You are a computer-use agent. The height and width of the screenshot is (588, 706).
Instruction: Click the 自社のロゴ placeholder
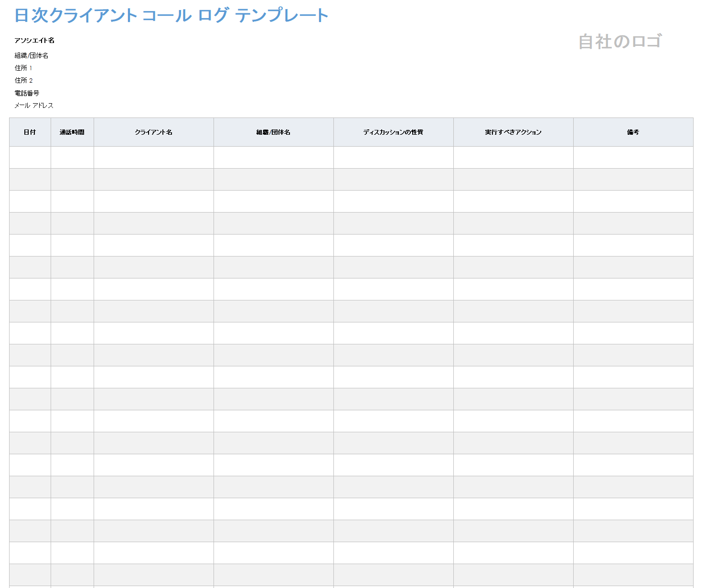click(x=620, y=42)
